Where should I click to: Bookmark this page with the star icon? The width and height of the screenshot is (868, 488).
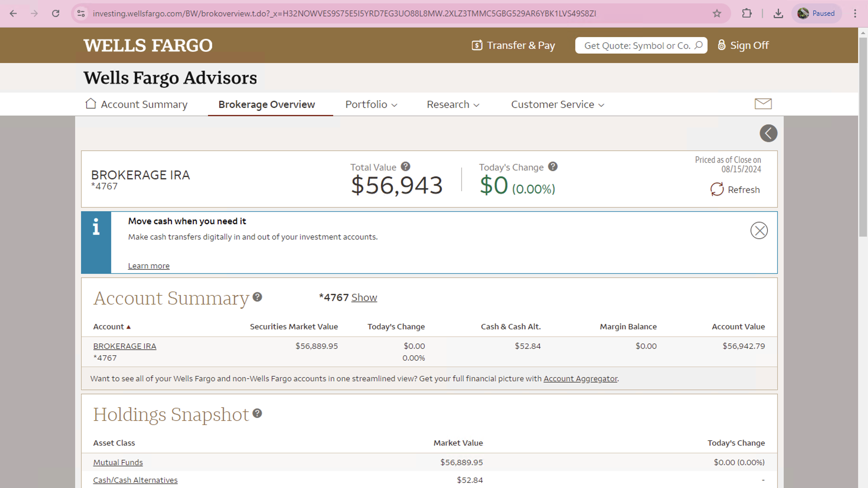click(717, 14)
